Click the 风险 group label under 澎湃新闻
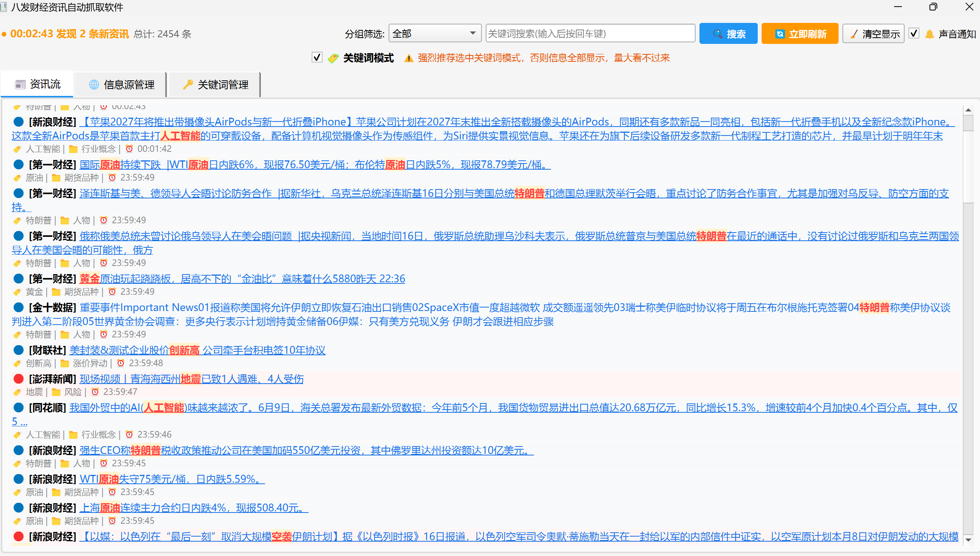The width and height of the screenshot is (980, 556). pyautogui.click(x=73, y=392)
